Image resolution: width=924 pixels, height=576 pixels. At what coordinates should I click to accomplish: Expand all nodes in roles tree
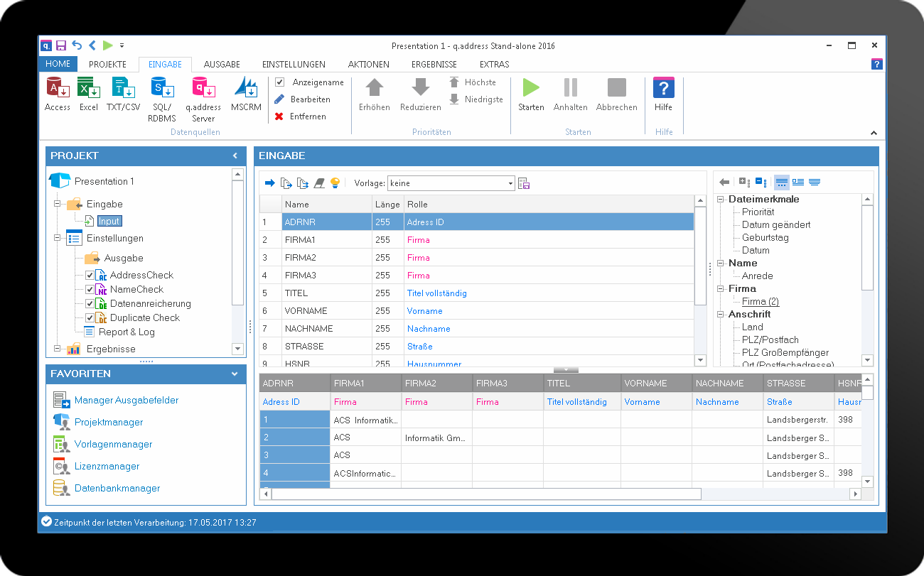744,182
